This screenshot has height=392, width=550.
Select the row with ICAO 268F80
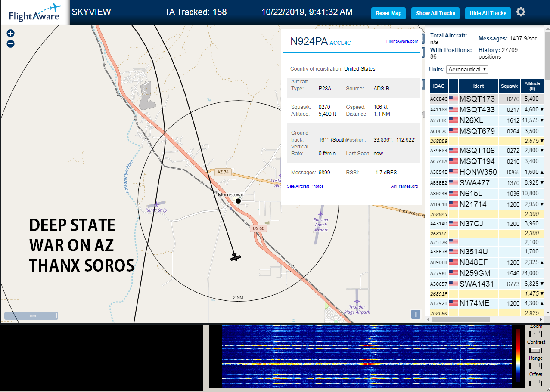pos(487,313)
